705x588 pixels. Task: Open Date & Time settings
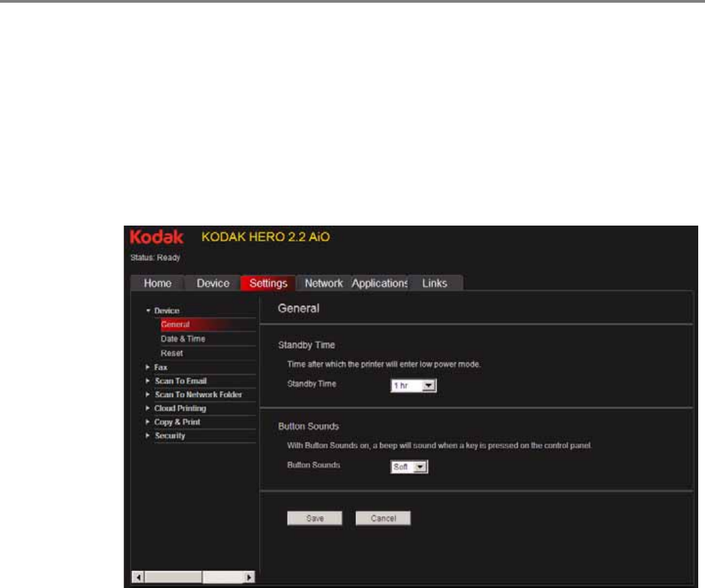(x=183, y=339)
